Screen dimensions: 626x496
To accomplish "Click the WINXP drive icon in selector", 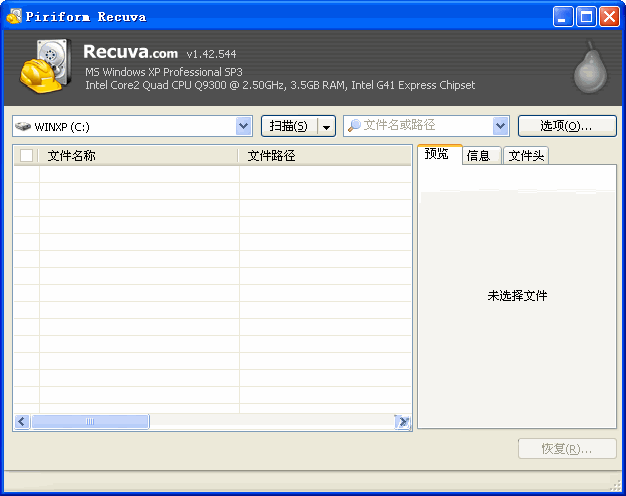I will coord(23,126).
